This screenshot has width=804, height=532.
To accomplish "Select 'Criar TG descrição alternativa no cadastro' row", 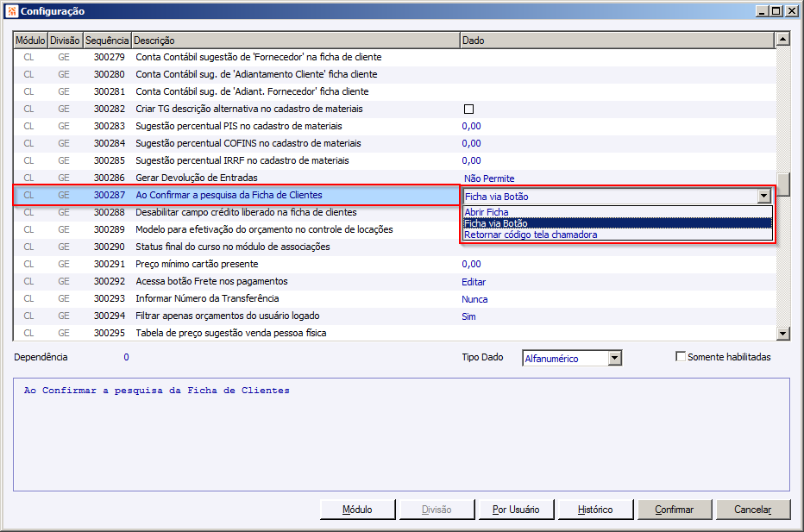I will [x=393, y=109].
